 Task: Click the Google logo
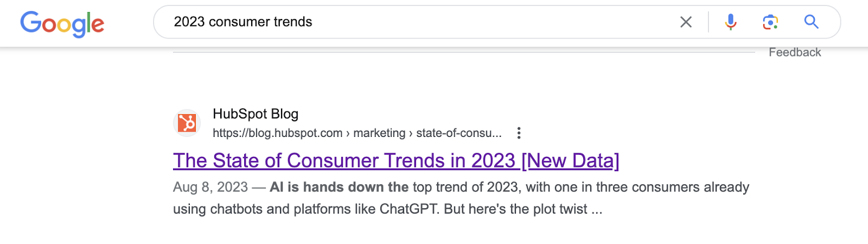62,23
